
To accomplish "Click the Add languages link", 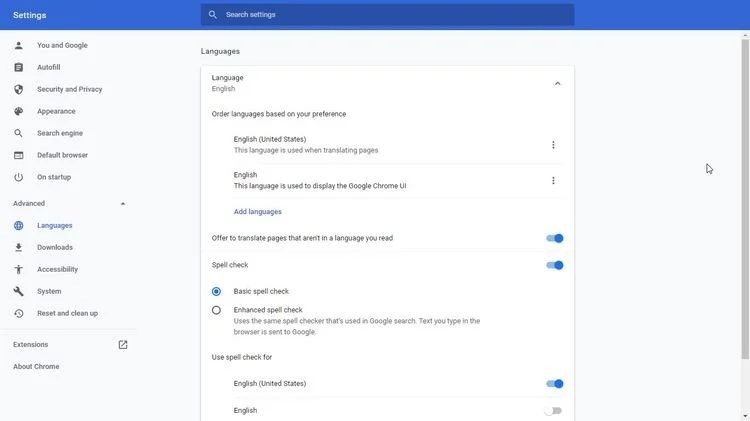I will point(258,212).
